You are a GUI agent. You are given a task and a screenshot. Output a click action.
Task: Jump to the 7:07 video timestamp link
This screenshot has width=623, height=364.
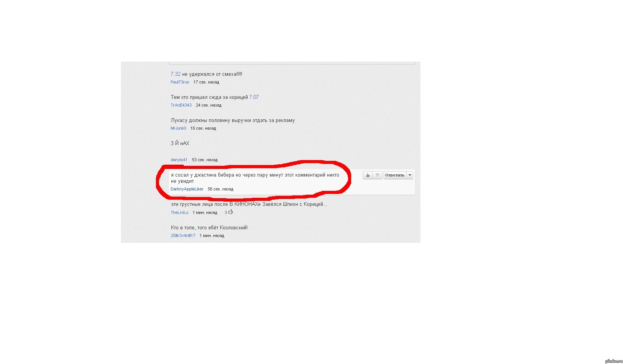pyautogui.click(x=254, y=97)
